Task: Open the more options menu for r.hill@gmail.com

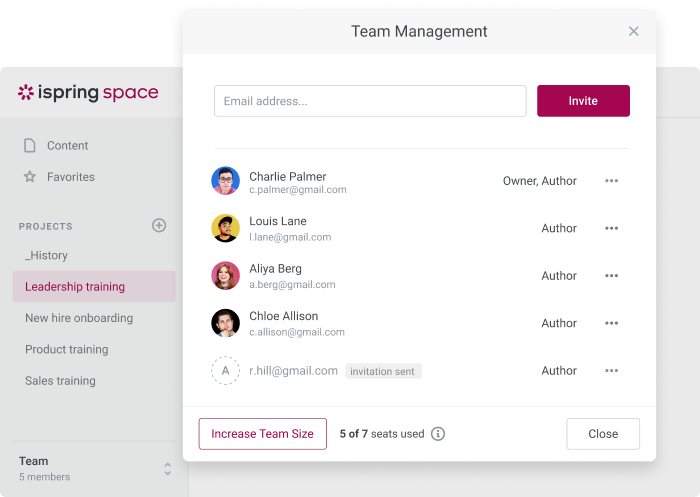Action: [x=611, y=371]
